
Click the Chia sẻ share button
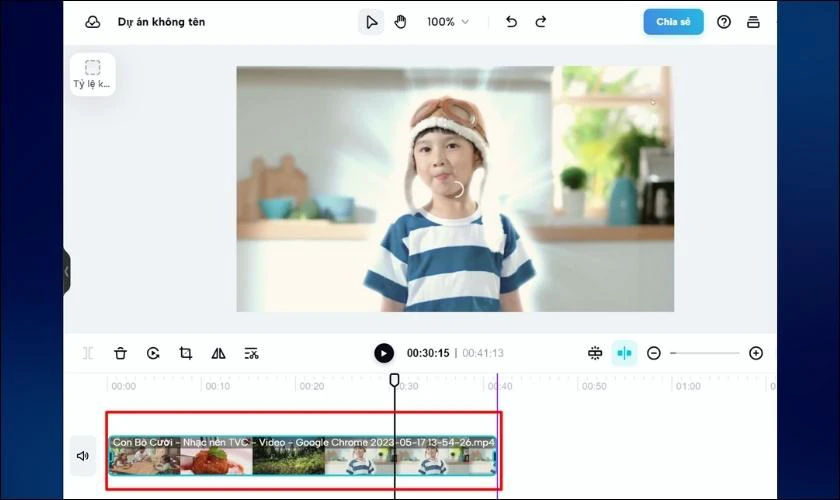[673, 22]
